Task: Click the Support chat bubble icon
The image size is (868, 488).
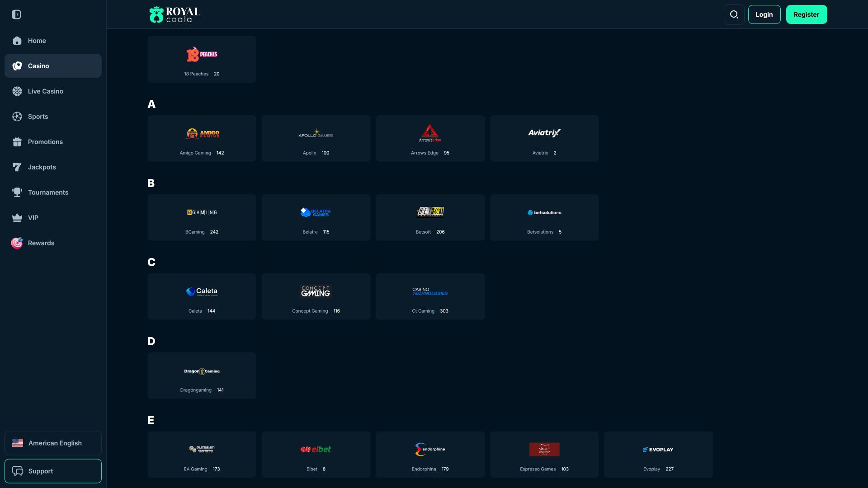Action: [x=18, y=471]
